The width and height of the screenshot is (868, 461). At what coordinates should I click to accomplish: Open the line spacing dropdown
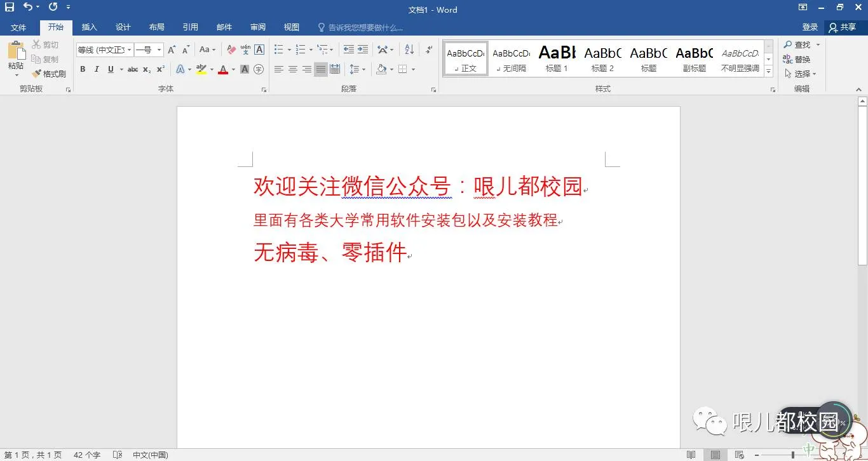pos(357,69)
